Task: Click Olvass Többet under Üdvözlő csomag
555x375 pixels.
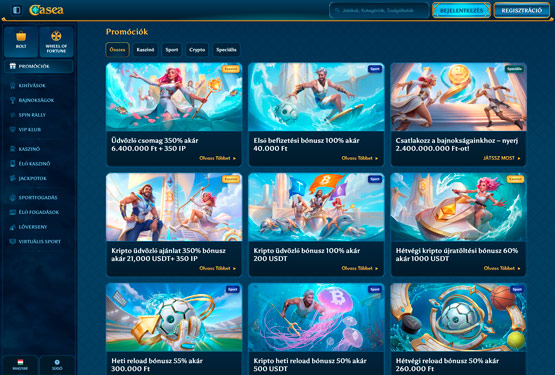Action: tap(218, 158)
